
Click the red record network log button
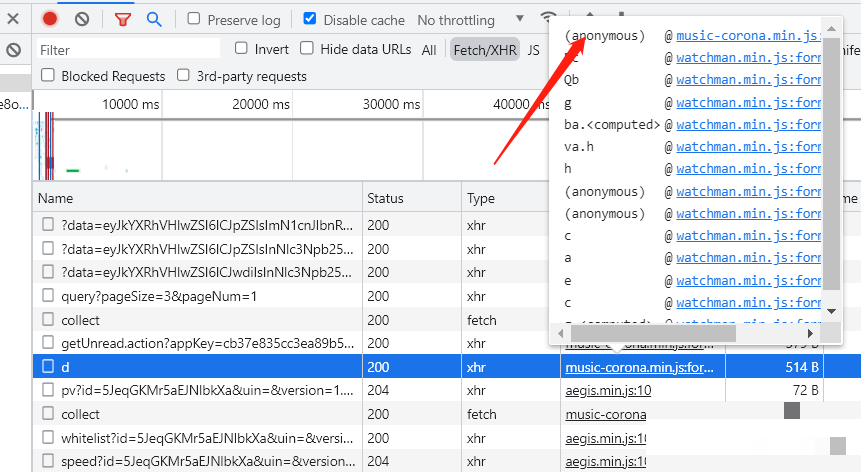click(50, 19)
